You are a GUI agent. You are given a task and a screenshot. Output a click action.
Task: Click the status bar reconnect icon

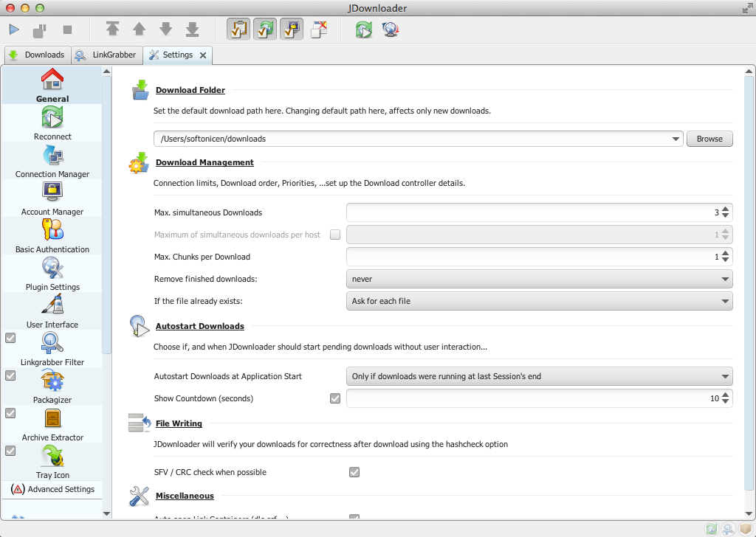point(712,528)
